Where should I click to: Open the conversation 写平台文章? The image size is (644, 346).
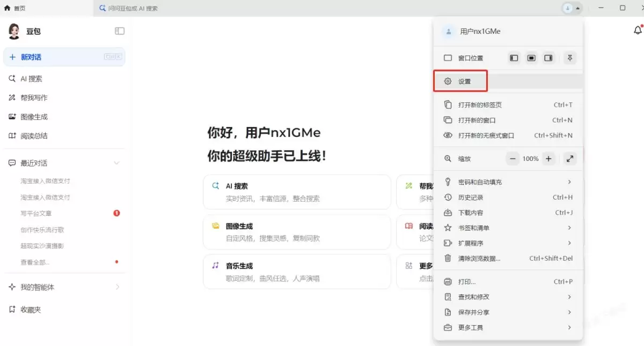tap(36, 214)
